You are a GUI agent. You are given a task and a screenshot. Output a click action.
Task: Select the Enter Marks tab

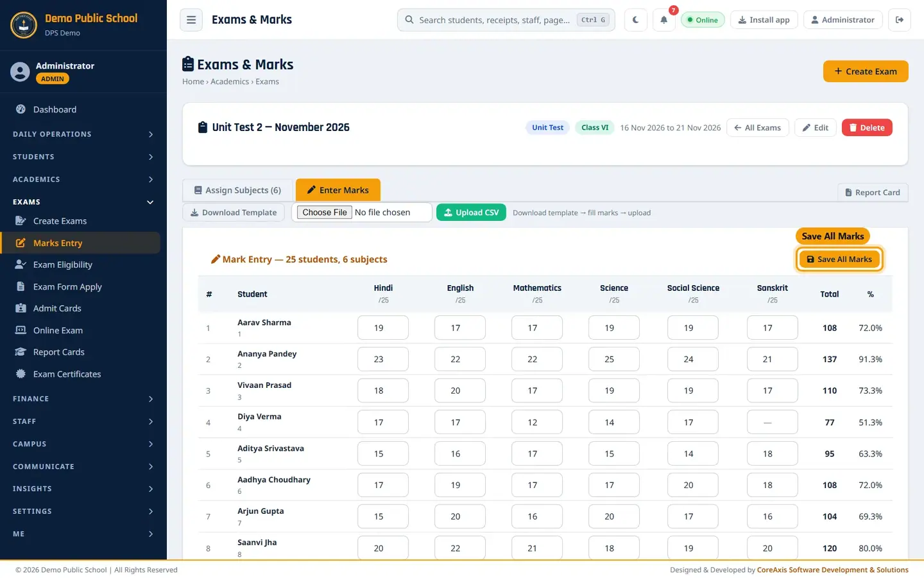click(x=338, y=190)
